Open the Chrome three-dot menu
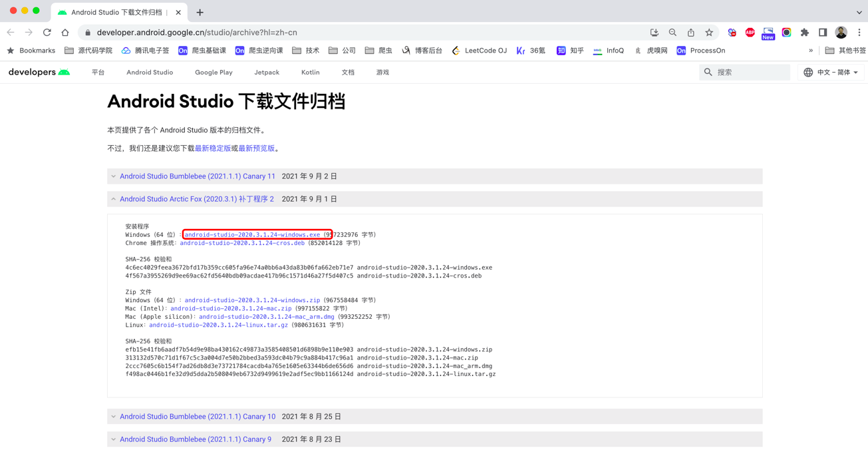Viewport: 868px width, 450px height. pos(859,32)
